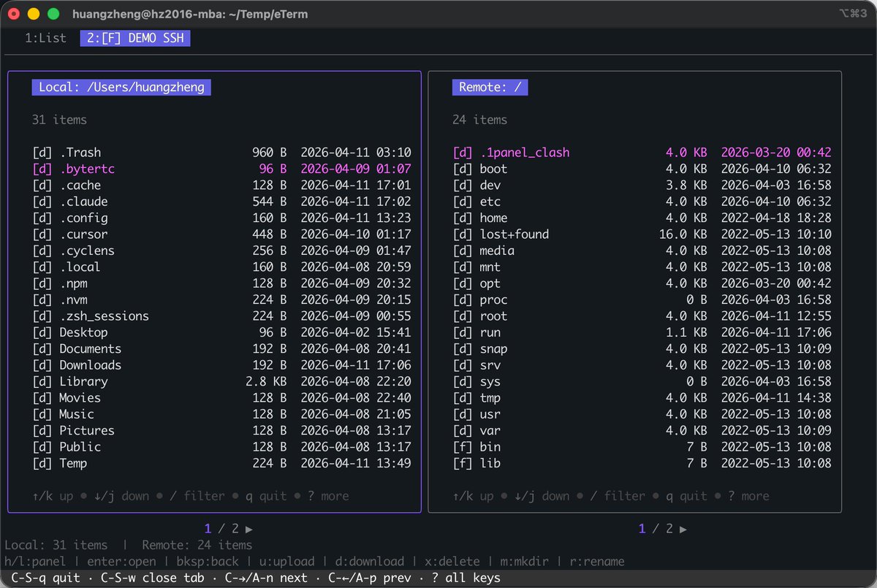The width and height of the screenshot is (877, 588).
Task: Open the Movies folder
Action: (221, 398)
